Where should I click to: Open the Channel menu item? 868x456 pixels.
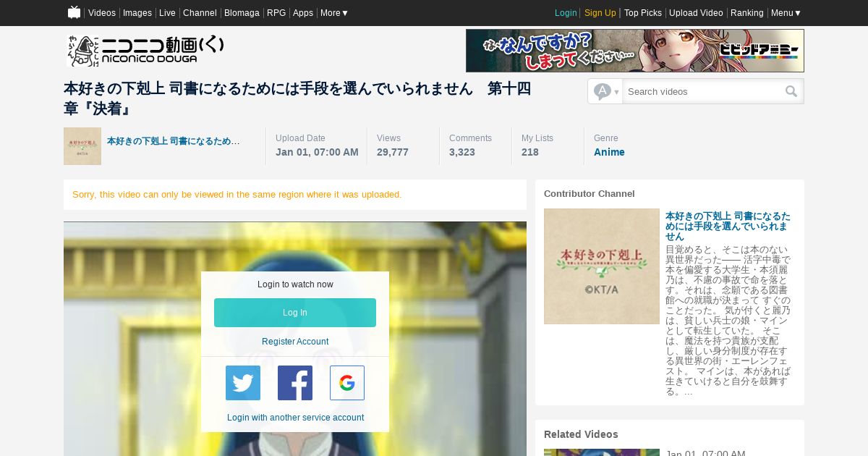click(200, 13)
